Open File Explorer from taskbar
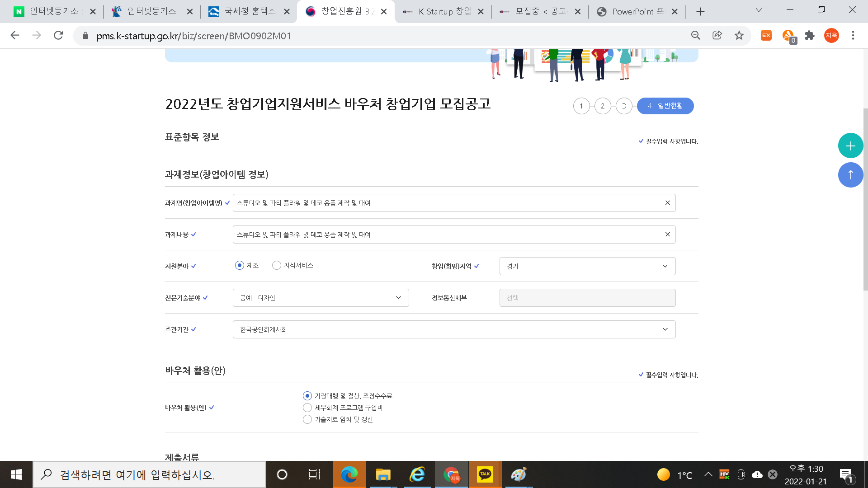Image resolution: width=868 pixels, height=488 pixels. [383, 474]
